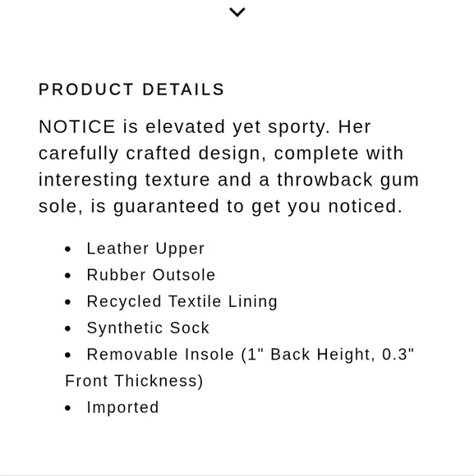
Task: Click the bullet beside Recycled Textile Lining
Action: [x=67, y=302]
